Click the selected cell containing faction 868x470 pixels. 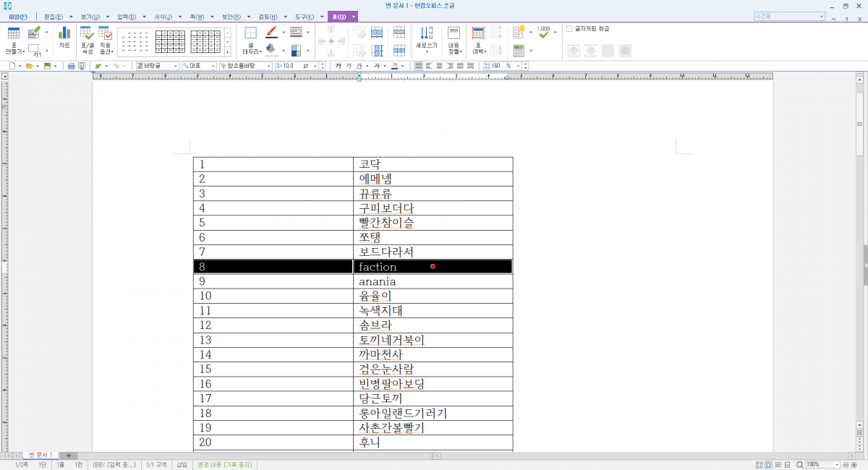(x=433, y=267)
